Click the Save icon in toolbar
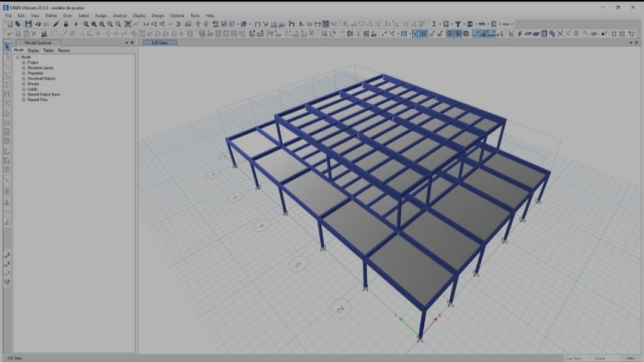This screenshot has height=362, width=644. click(x=28, y=24)
